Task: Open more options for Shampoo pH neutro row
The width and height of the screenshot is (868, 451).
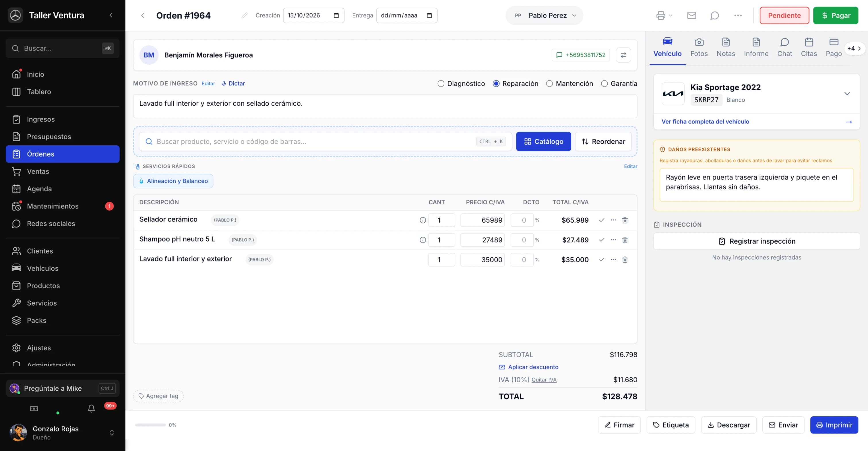Action: tap(613, 240)
